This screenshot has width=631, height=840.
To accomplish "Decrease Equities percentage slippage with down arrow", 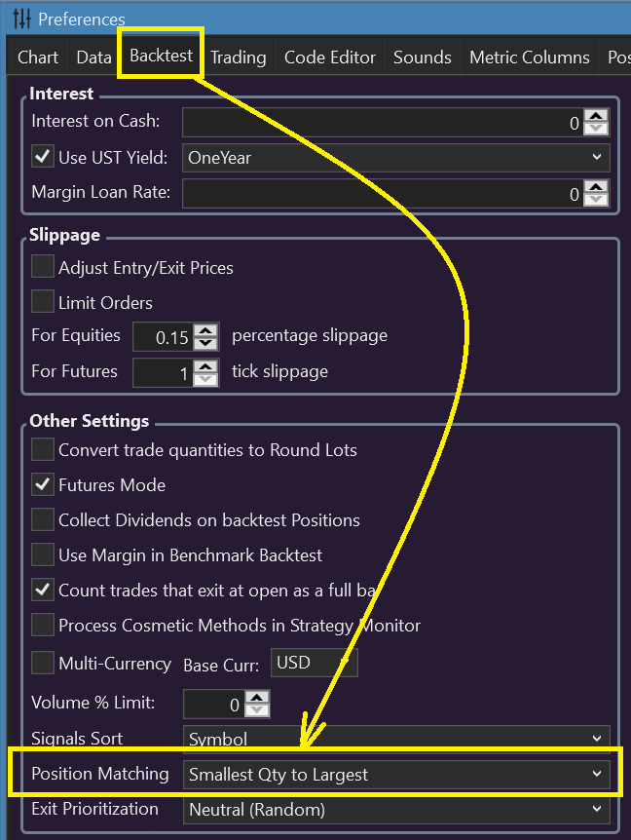I will (x=205, y=343).
